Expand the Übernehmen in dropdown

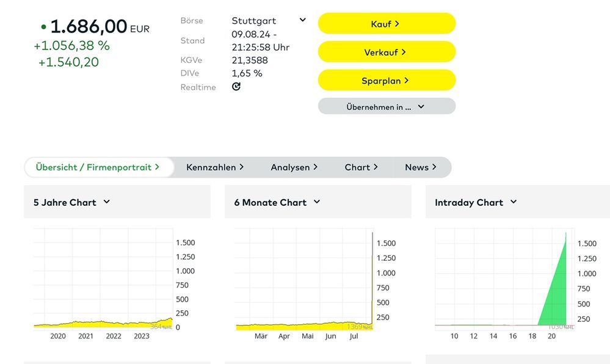387,107
